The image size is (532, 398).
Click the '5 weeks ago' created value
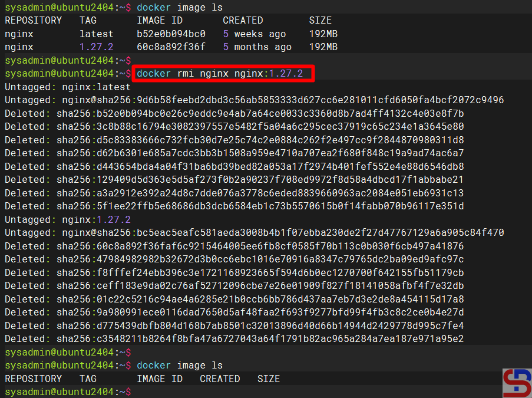coord(254,34)
